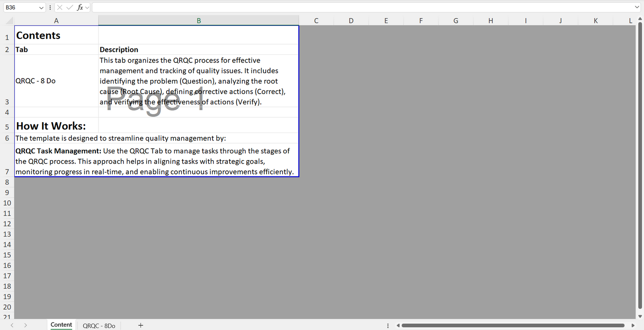Open the Name Box dropdown arrow

(41, 8)
